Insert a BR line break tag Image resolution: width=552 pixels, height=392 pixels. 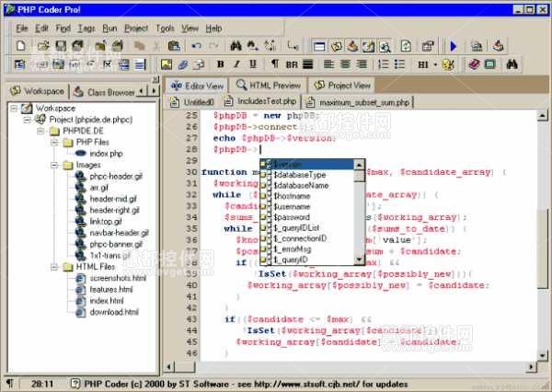tap(292, 64)
